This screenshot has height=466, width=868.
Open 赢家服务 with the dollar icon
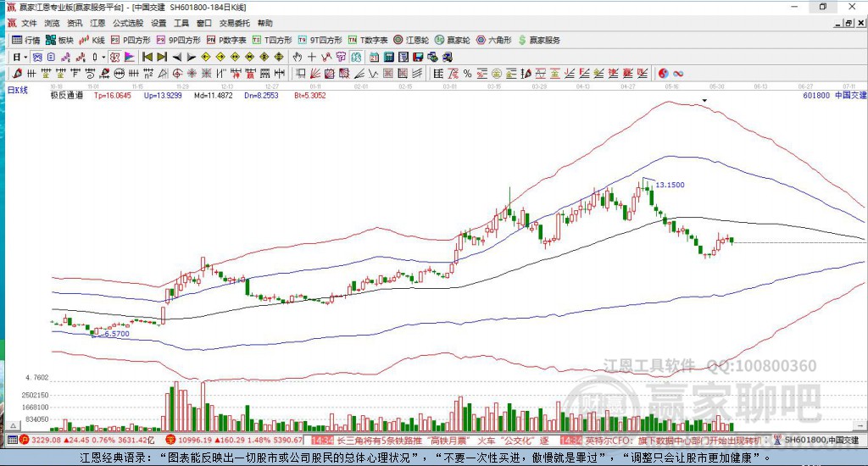pyautogui.click(x=539, y=40)
